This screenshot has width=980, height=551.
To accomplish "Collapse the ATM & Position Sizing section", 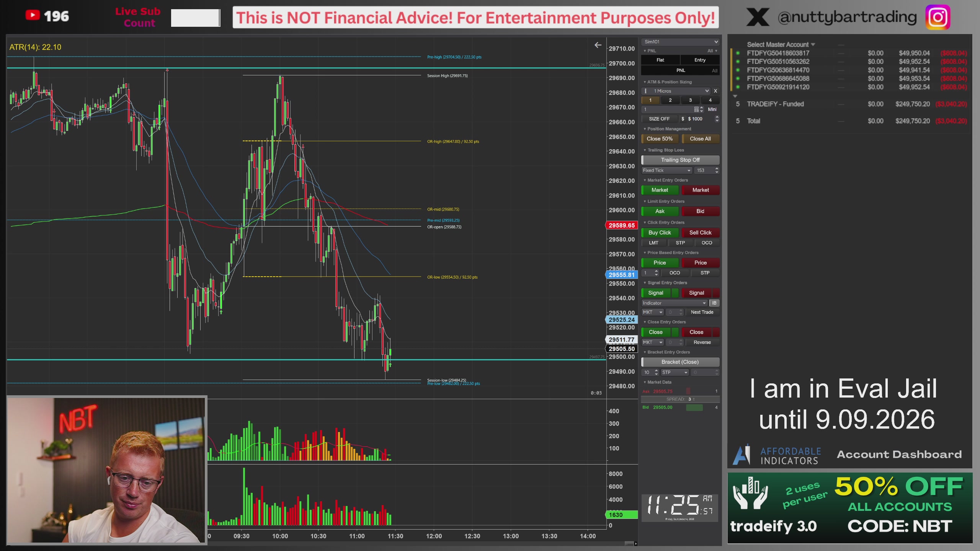I will [x=668, y=82].
